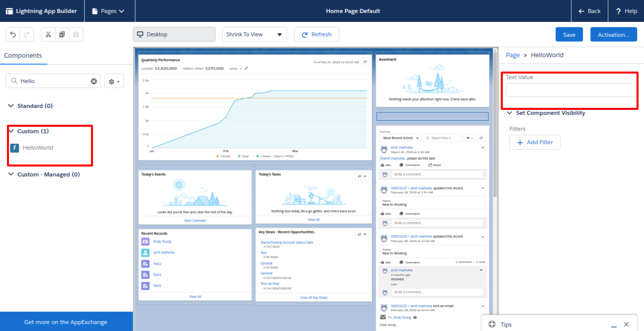The image size is (644, 331).
Task: Click the HelloWorld lightning component icon
Action: 14,148
